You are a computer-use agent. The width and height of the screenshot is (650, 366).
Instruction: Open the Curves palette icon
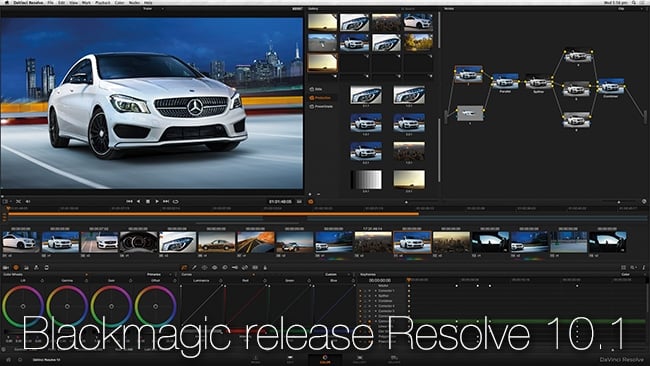(184, 268)
